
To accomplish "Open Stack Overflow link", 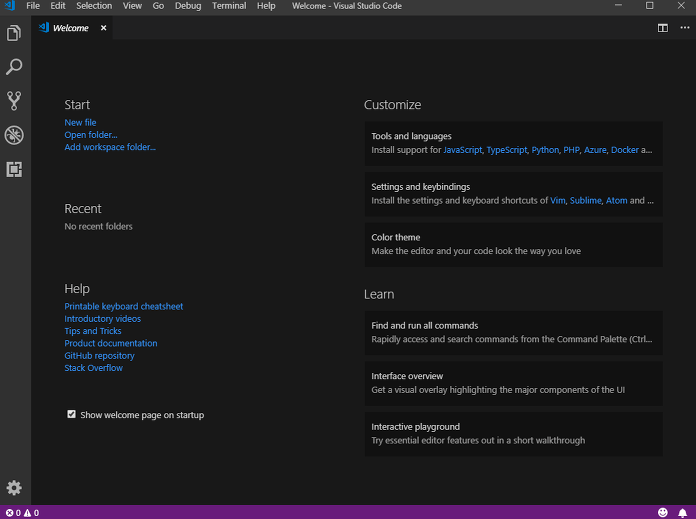I will pyautogui.click(x=94, y=368).
